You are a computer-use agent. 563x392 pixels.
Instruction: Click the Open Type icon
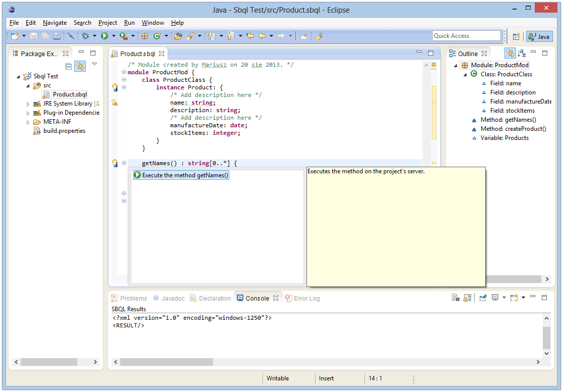click(x=178, y=36)
